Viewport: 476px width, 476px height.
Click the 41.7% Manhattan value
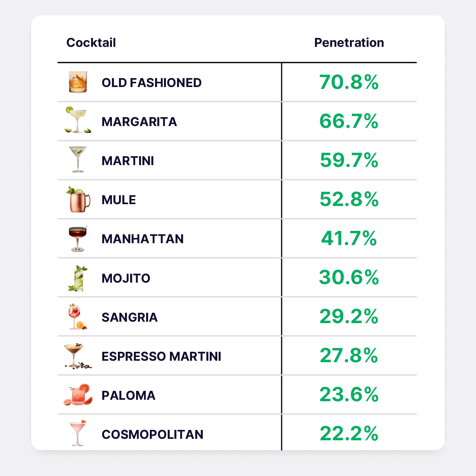click(x=349, y=239)
